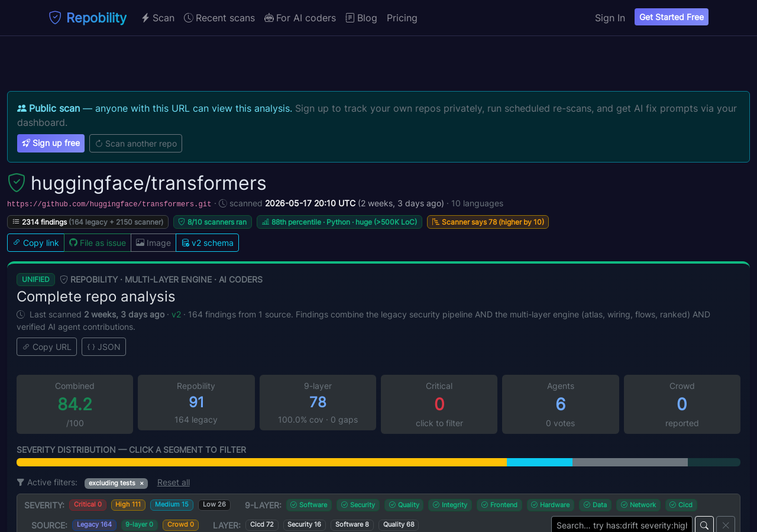Click Sign In link
The width and height of the screenshot is (757, 532).
(x=610, y=18)
